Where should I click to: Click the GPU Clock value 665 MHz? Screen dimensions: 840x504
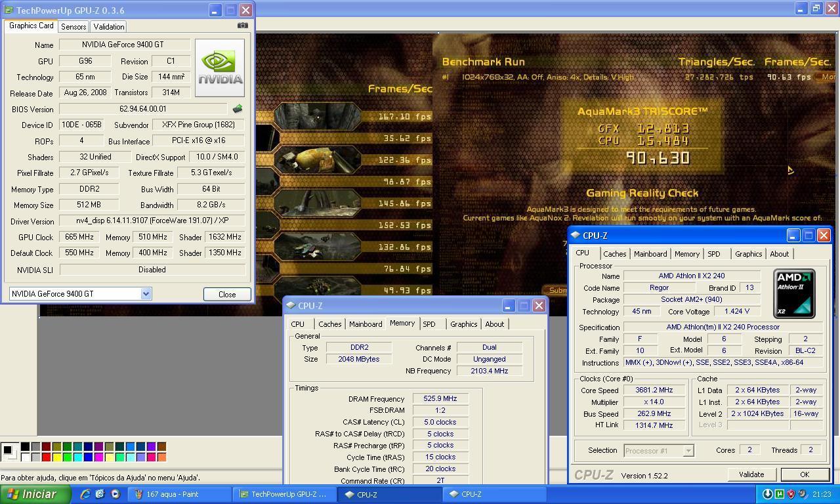(80, 237)
